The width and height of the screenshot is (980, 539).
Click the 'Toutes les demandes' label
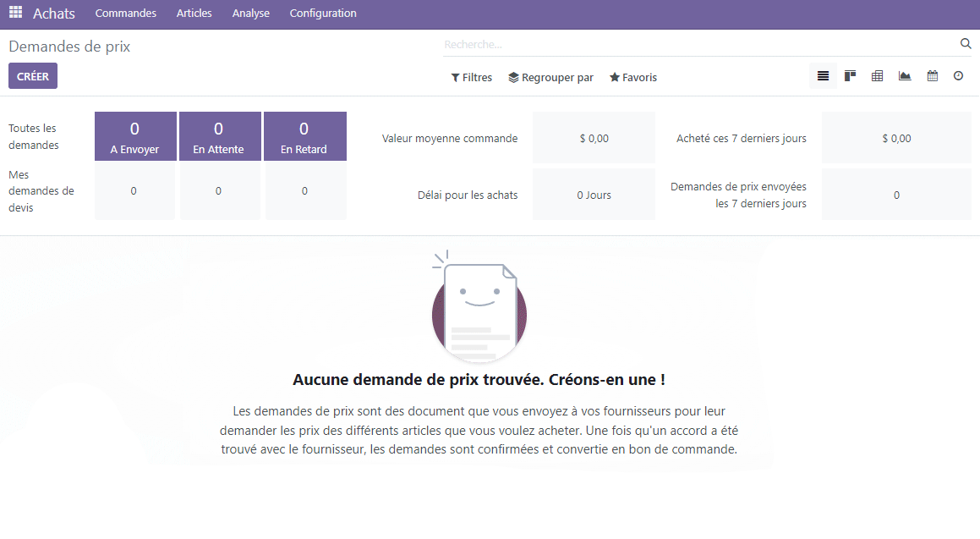33,136
